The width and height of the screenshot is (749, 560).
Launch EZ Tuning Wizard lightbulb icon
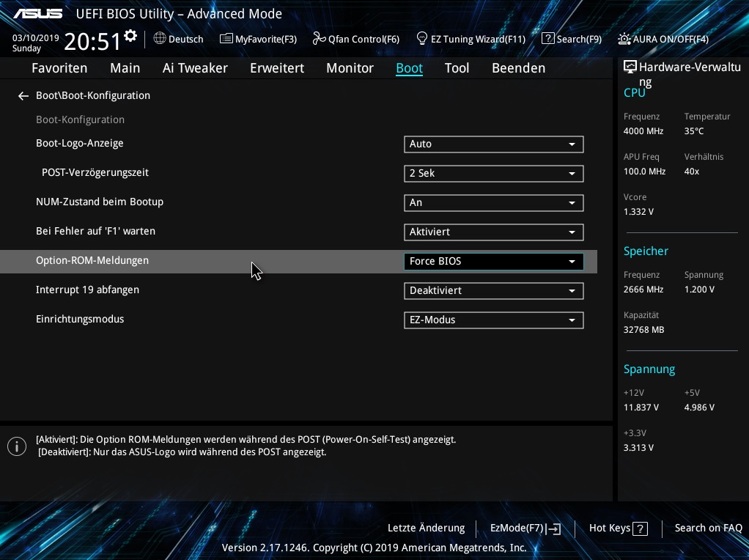click(422, 38)
